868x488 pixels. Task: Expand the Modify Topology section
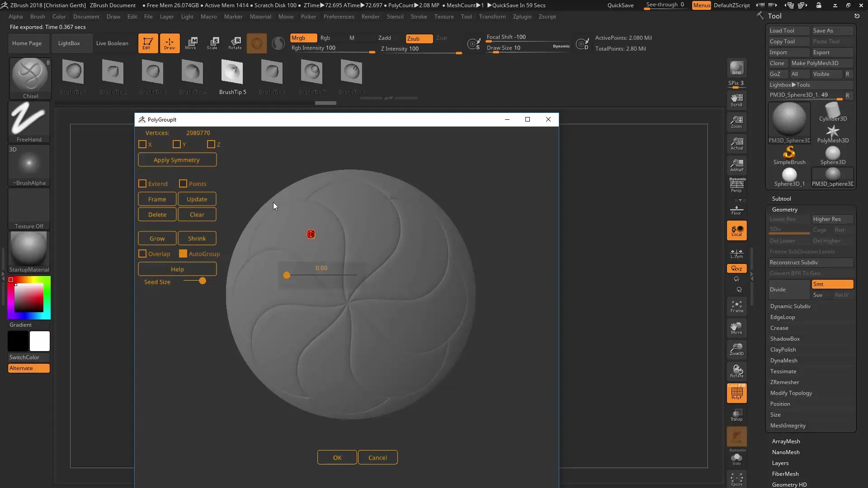(791, 393)
